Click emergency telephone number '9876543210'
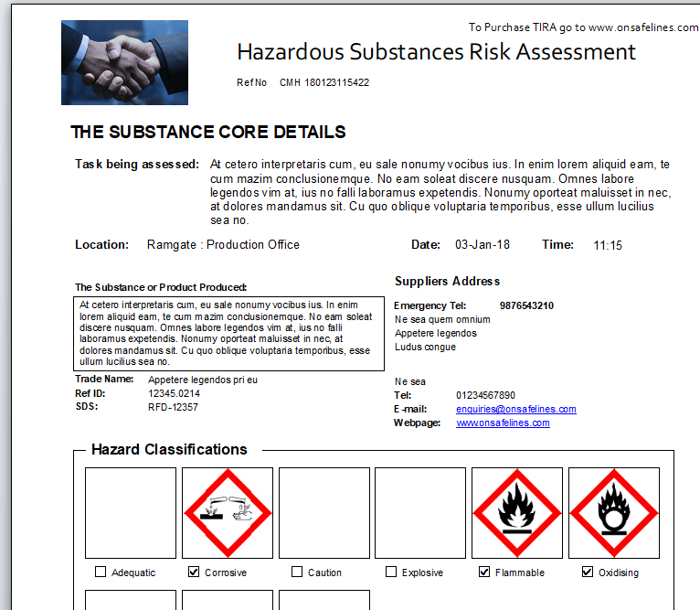The width and height of the screenshot is (700, 610). pyautogui.click(x=526, y=305)
